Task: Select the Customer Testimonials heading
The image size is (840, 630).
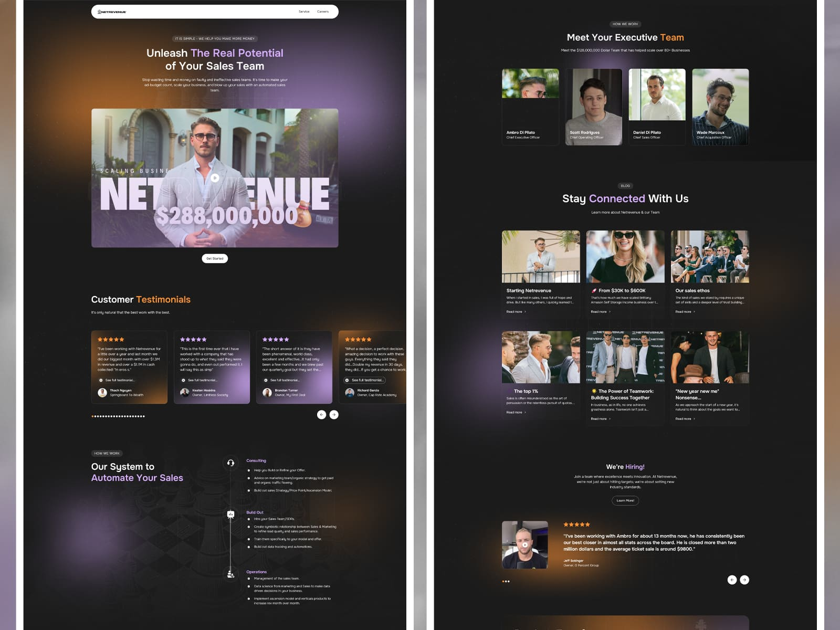Action: pyautogui.click(x=141, y=299)
